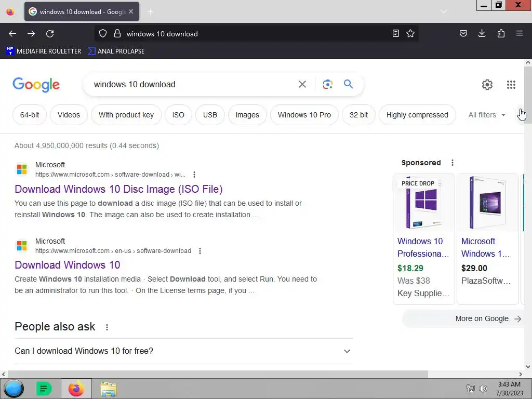Close the windows 10 download tab
Image resolution: width=532 pixels, height=399 pixels.
pyautogui.click(x=131, y=11)
